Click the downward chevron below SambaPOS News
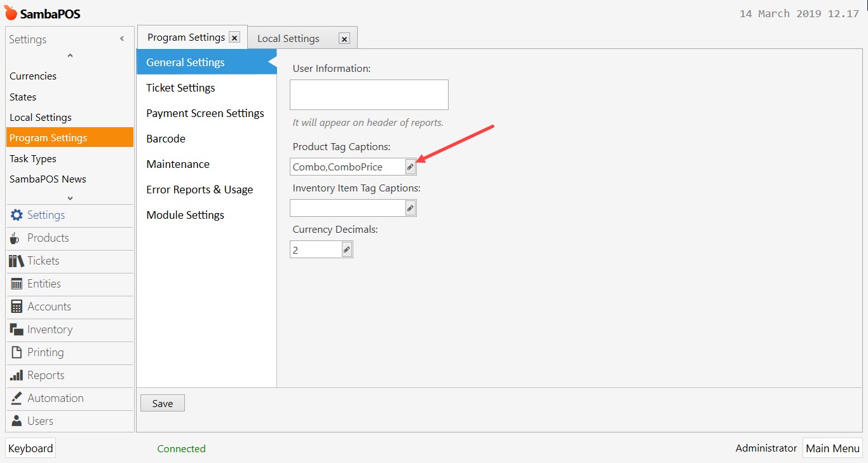Screen dimensions: 868x463 (x=69, y=198)
